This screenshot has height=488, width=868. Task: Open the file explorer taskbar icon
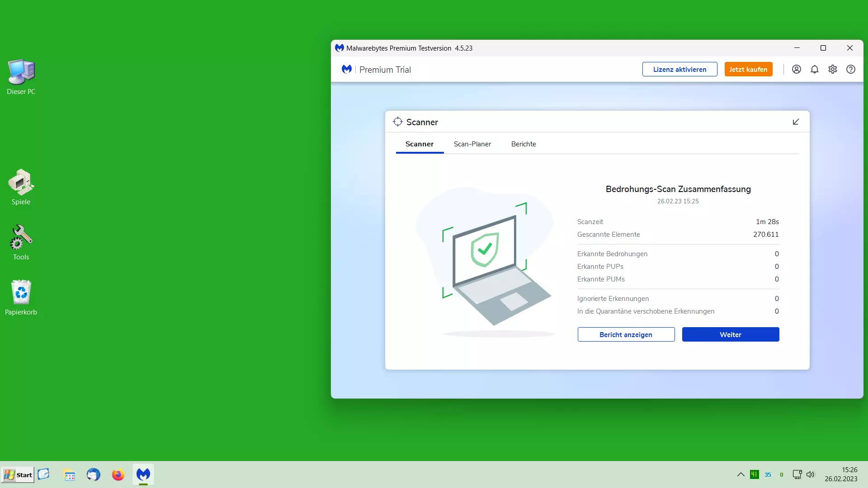(x=69, y=475)
